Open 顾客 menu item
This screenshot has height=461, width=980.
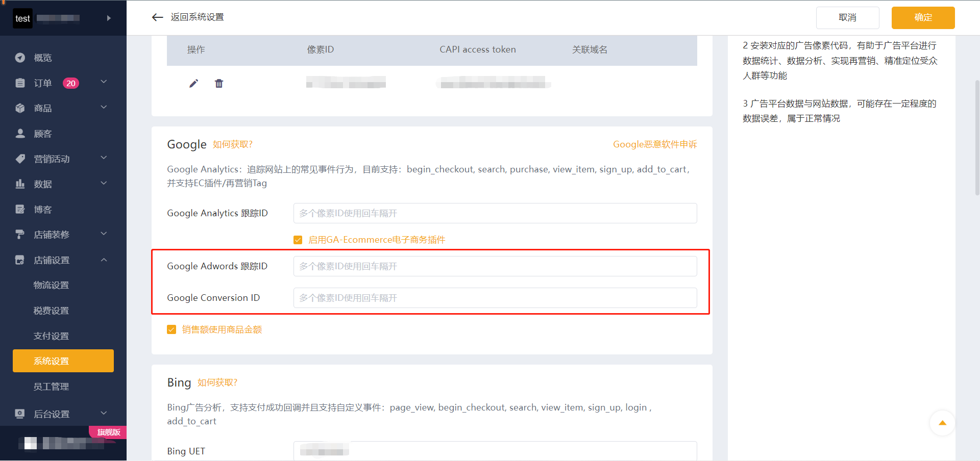coord(43,134)
